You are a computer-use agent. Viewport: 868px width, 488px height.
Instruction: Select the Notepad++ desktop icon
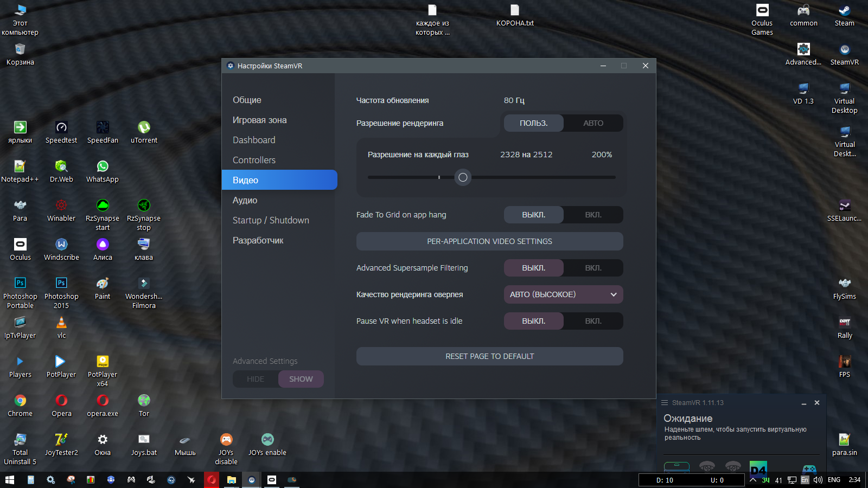click(20, 171)
